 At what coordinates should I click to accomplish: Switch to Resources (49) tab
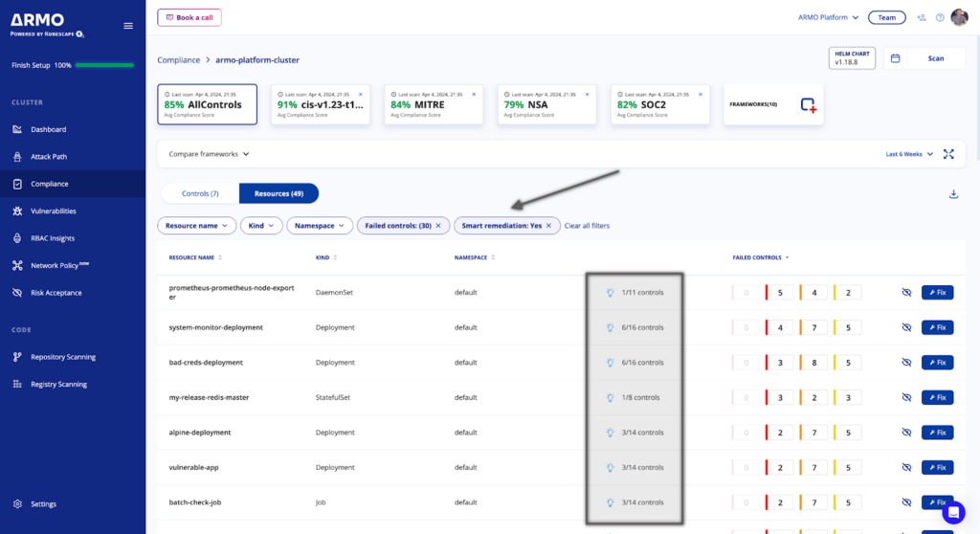click(x=278, y=193)
